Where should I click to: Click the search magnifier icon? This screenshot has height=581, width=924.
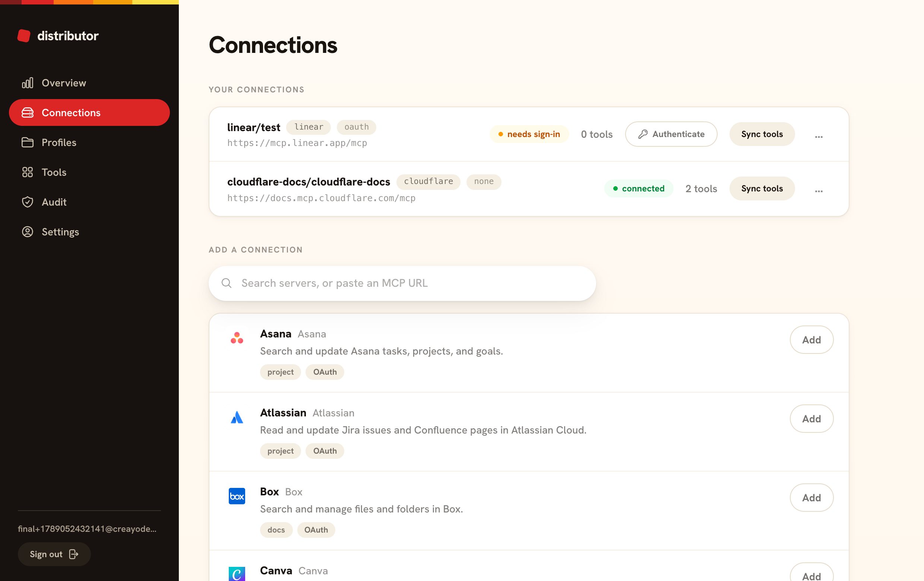(x=227, y=283)
